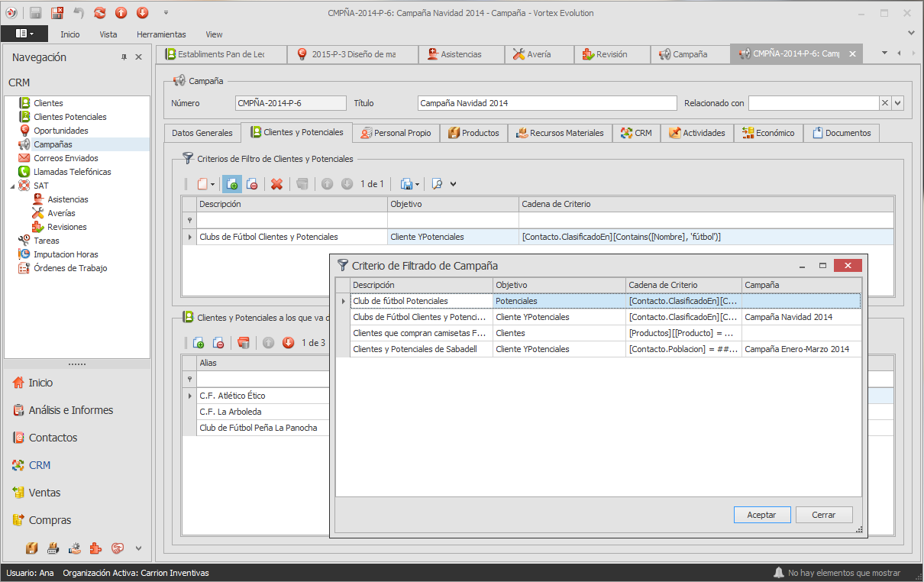The width and height of the screenshot is (924, 582).
Task: Open the document tabs list dropdown arrow
Action: click(885, 53)
